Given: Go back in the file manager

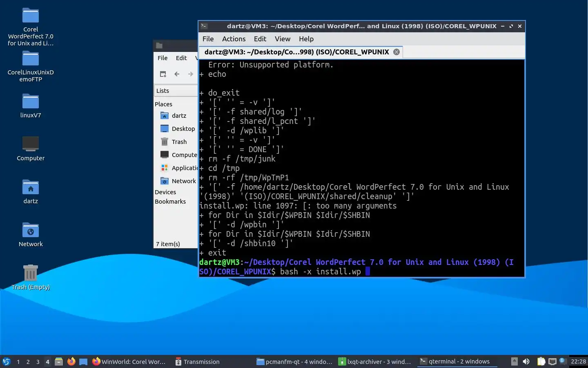Looking at the screenshot, I should click(177, 74).
